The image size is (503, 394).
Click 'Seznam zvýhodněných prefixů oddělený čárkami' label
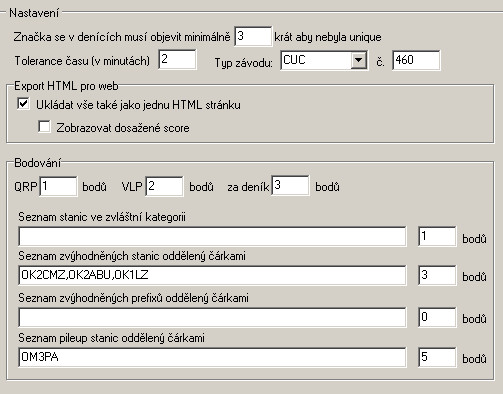pyautogui.click(x=133, y=298)
